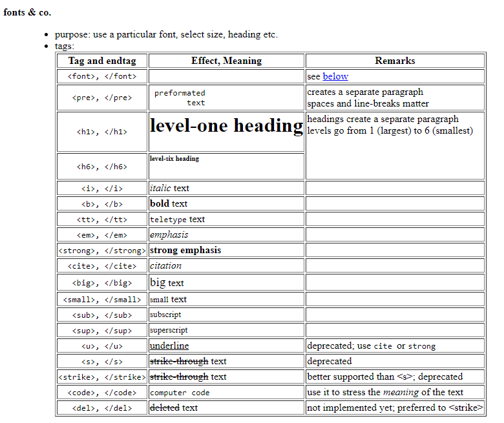
Task: Click the "preformated text" sample
Action: (180, 98)
